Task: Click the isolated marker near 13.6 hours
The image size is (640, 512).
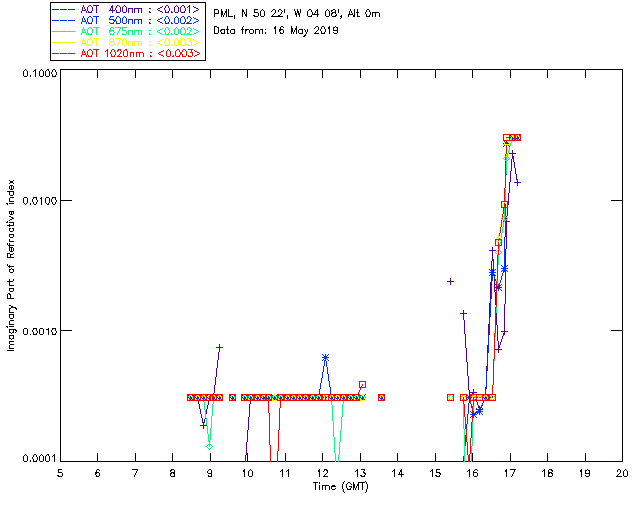Action: pos(381,397)
